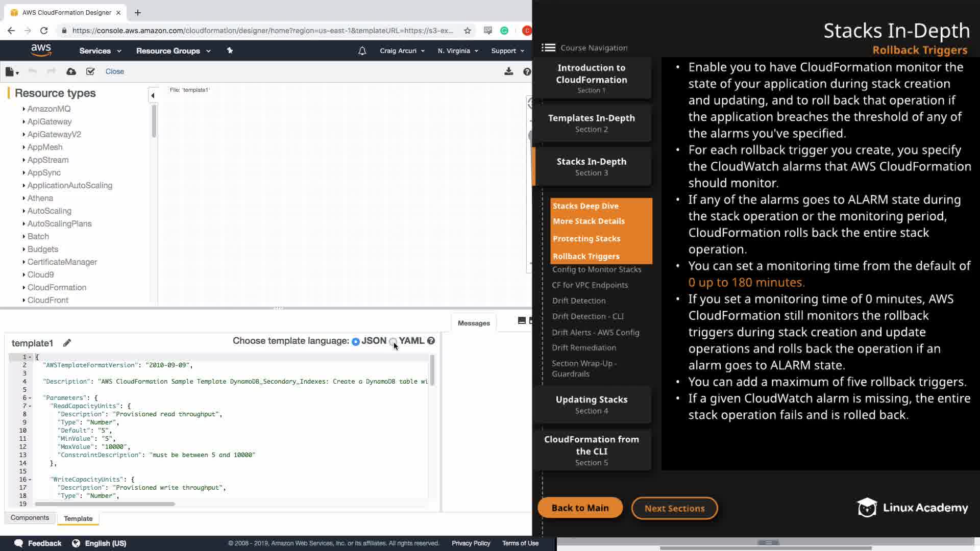
Task: Open the File menu icon dropdown
Action: coord(12,72)
